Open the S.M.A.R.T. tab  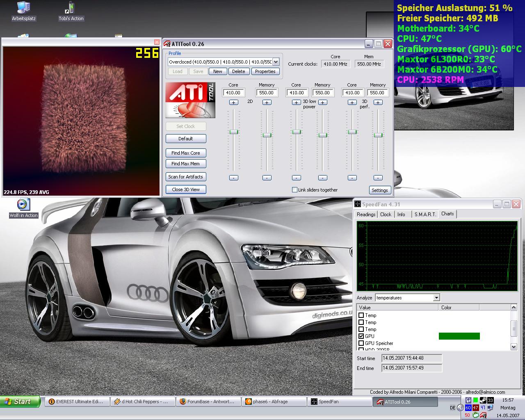[425, 215]
